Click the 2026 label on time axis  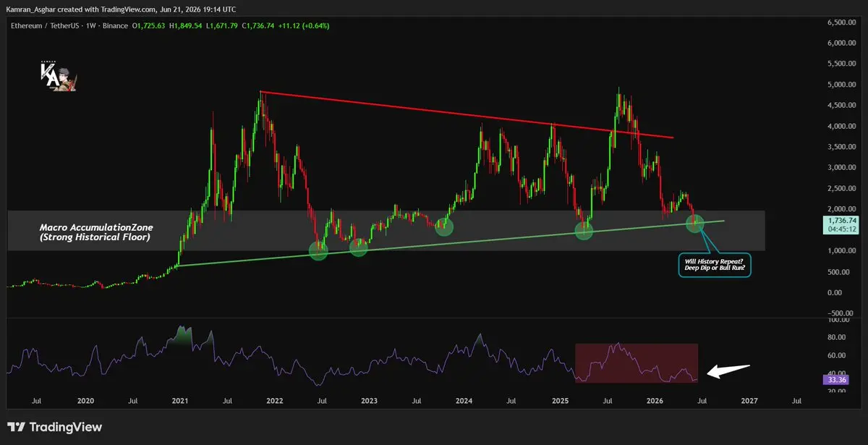click(655, 400)
